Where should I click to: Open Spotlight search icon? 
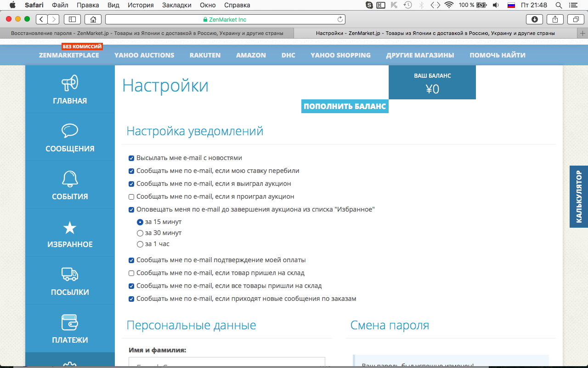(x=559, y=5)
